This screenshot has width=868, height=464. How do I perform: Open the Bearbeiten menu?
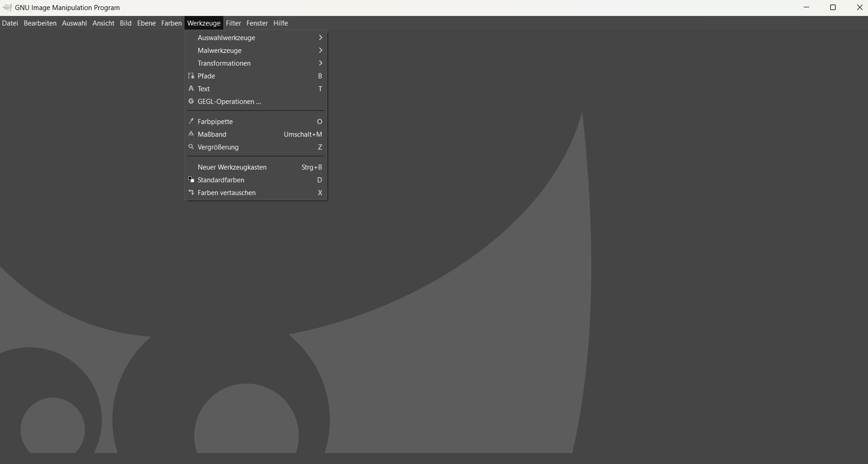point(40,23)
